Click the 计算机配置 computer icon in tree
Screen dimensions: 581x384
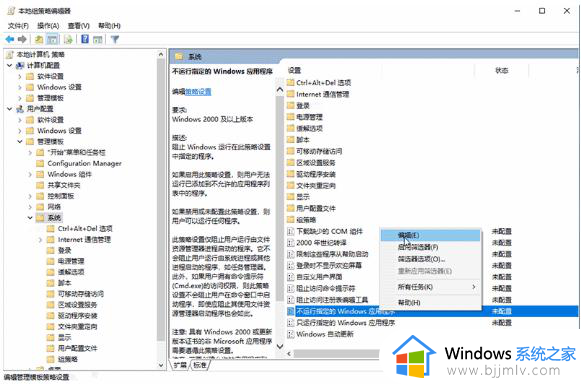pyautogui.click(x=20, y=66)
